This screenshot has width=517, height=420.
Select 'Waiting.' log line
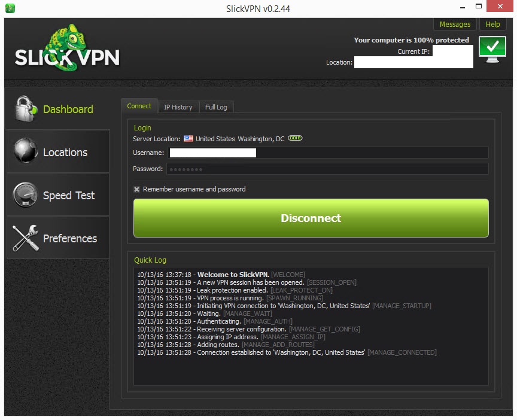(x=205, y=314)
